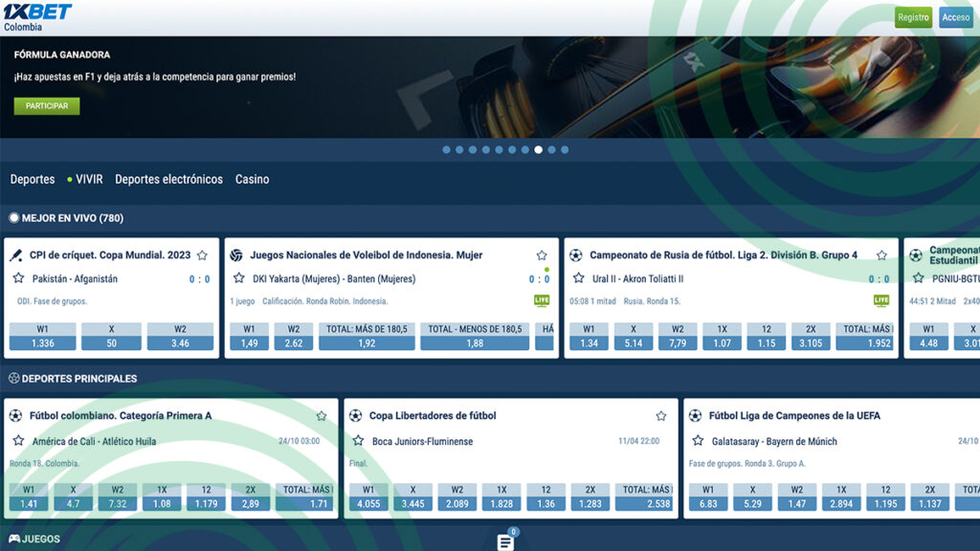
Task: Favorite the Campeonato de Rusia league star
Action: (881, 255)
